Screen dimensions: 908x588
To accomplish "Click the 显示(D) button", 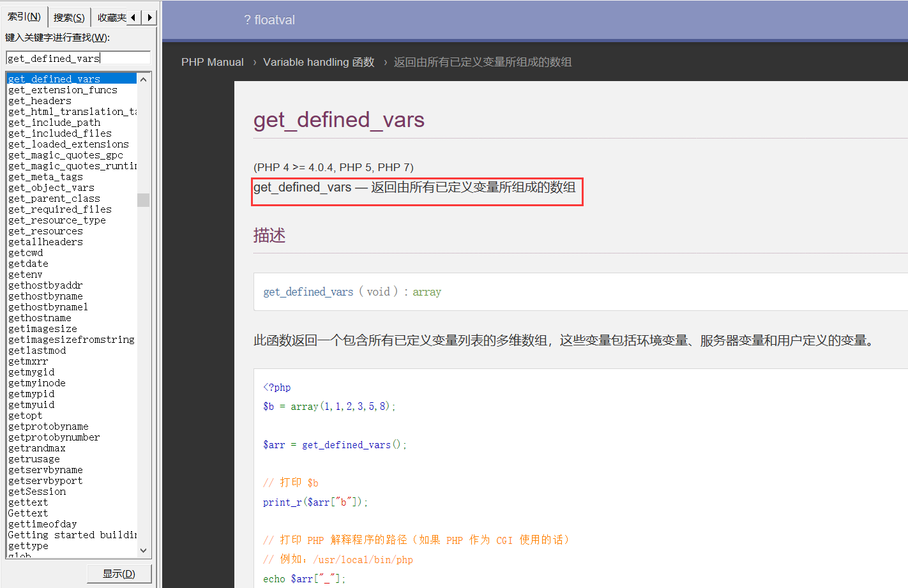I will point(119,574).
